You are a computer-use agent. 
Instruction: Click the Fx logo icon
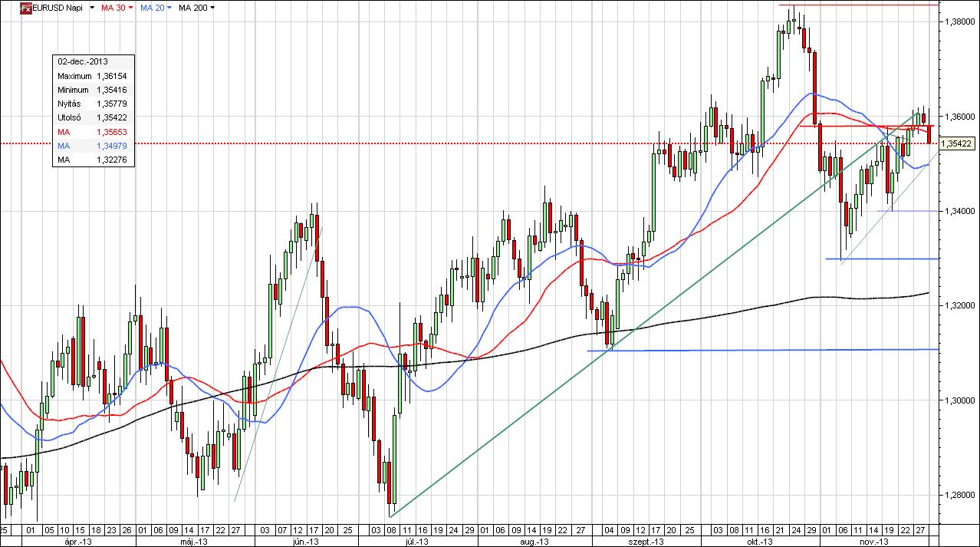point(25,8)
